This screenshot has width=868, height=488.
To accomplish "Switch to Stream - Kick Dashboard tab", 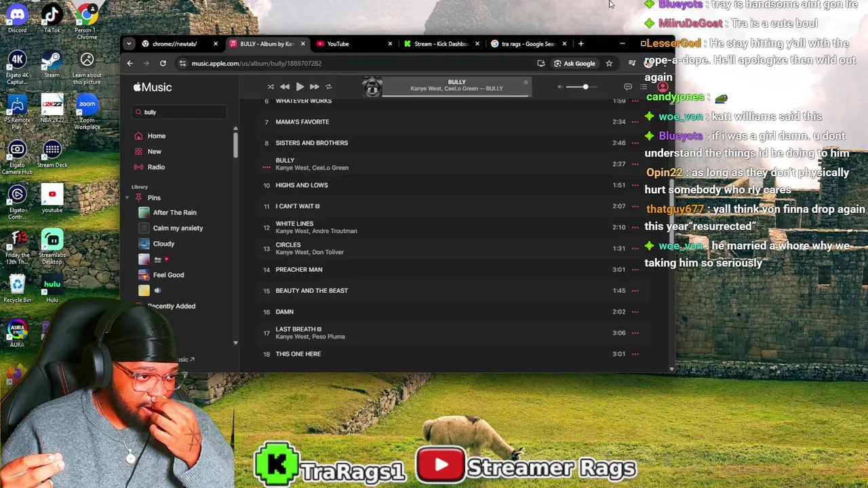I will coord(441,44).
